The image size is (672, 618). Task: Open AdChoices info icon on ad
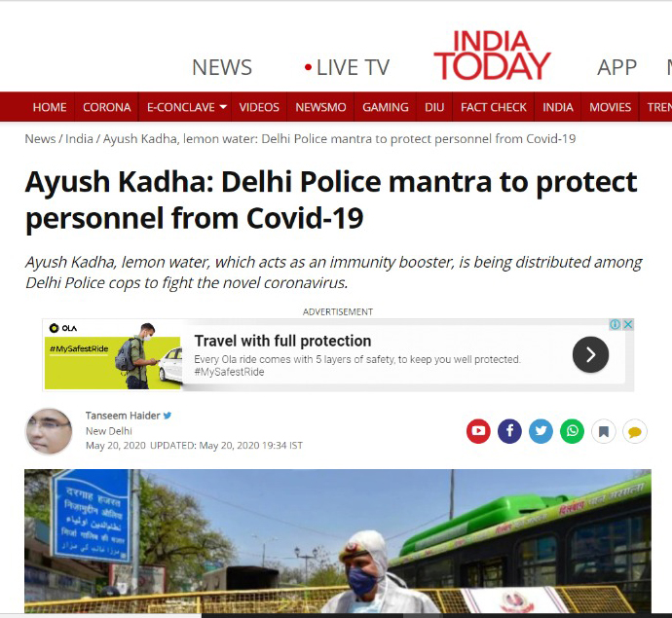tap(615, 324)
